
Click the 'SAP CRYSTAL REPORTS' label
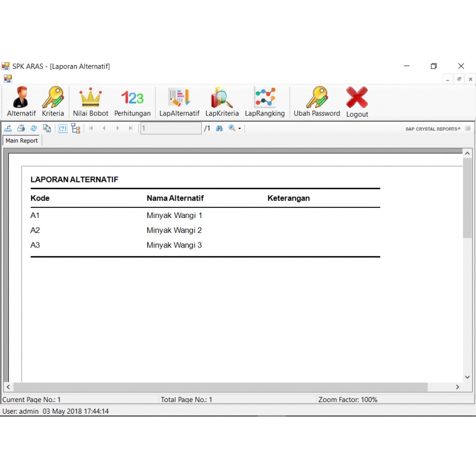click(x=433, y=129)
